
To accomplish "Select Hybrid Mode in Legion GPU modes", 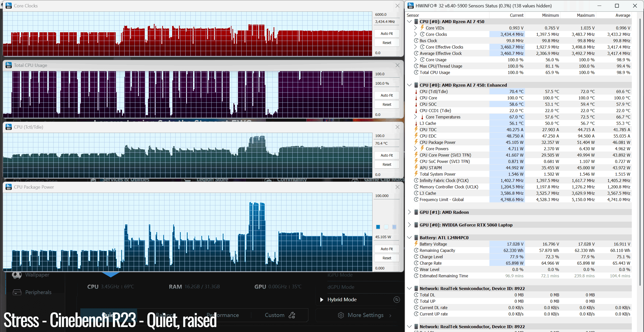I will [x=342, y=299].
